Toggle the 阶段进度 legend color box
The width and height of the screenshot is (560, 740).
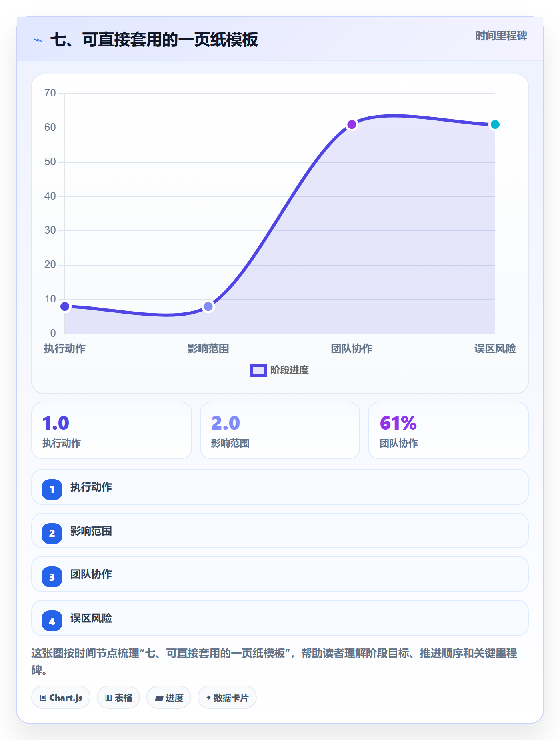click(x=258, y=370)
